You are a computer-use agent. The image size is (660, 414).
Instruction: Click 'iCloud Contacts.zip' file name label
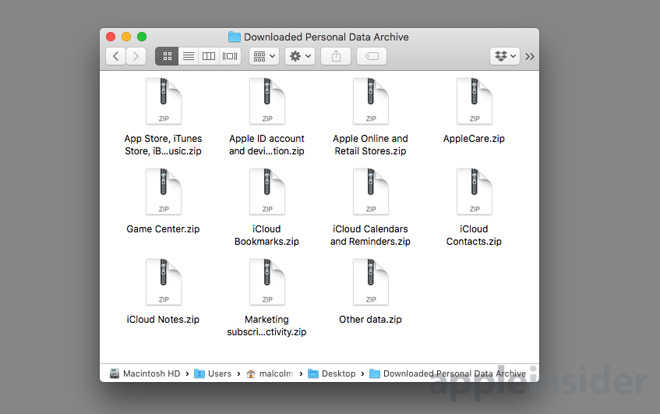point(474,236)
